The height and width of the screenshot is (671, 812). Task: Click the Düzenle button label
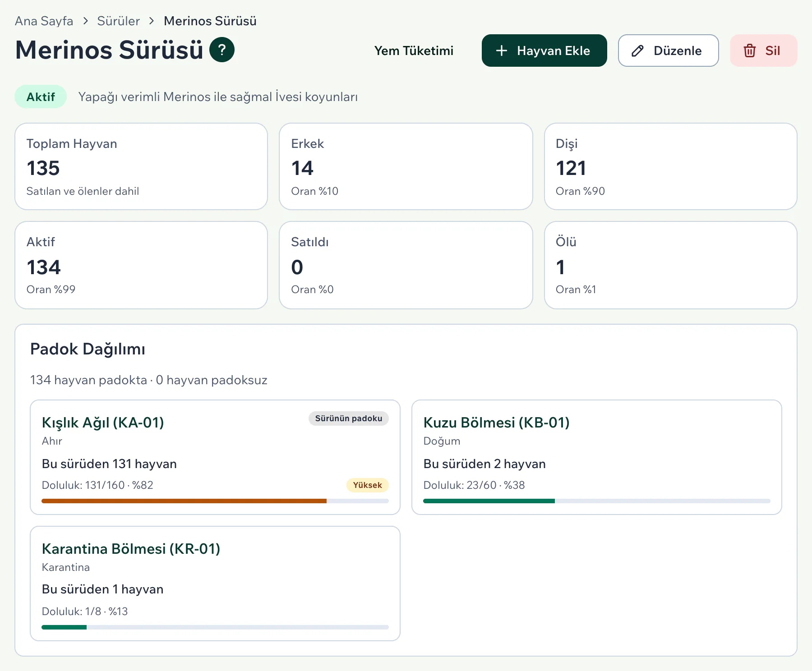click(x=678, y=51)
